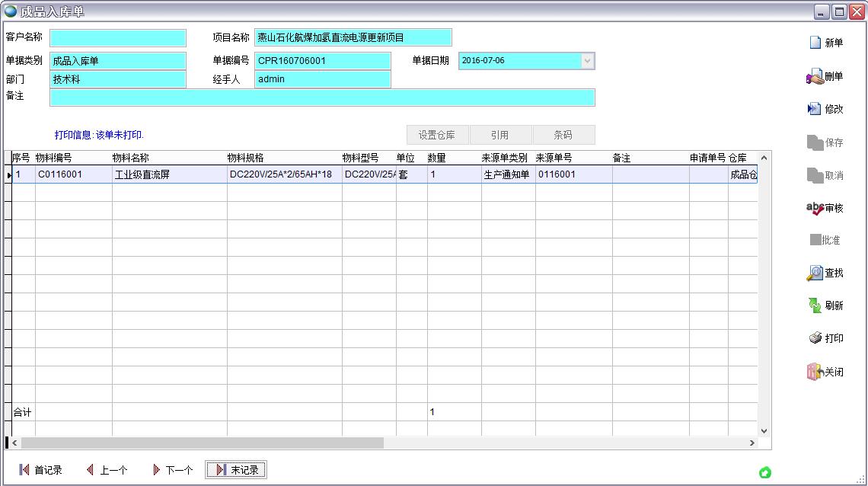The image size is (868, 486).
Task: Open the 单据日期 date dropdown
Action: (587, 61)
